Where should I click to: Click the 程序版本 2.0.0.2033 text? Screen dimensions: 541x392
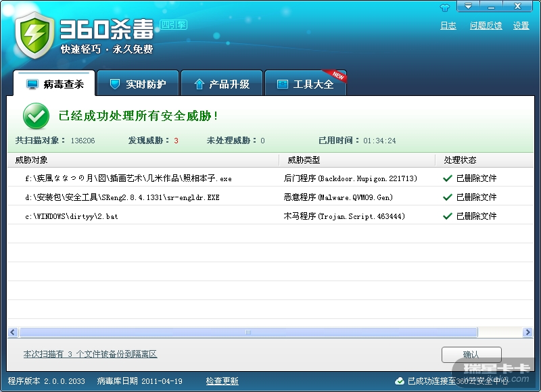[x=46, y=381]
